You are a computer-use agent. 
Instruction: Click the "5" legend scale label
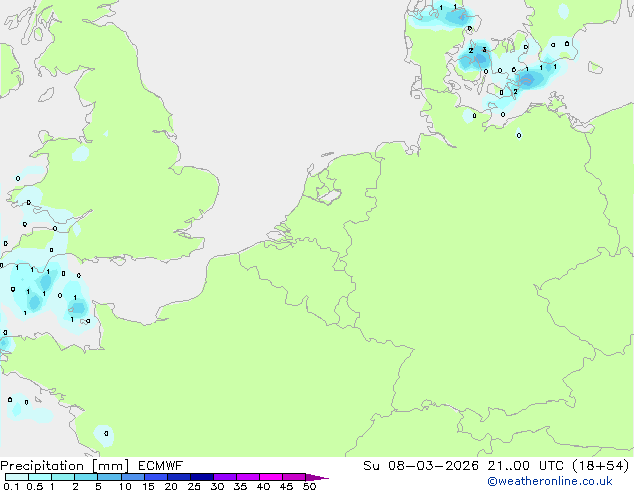(98, 486)
